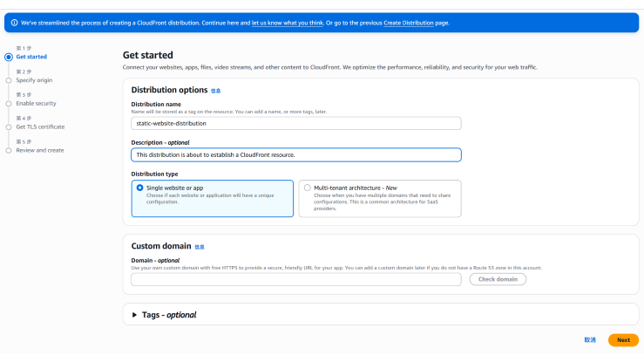The image size is (644, 362).
Task: Select the 'Multi-tenant architecture' radio button
Action: 307,188
